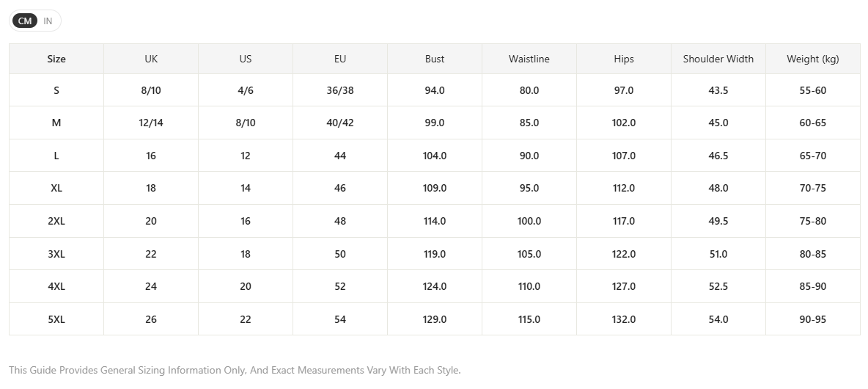The height and width of the screenshot is (389, 868).
Task: Select the CM unit option
Action: pos(25,21)
